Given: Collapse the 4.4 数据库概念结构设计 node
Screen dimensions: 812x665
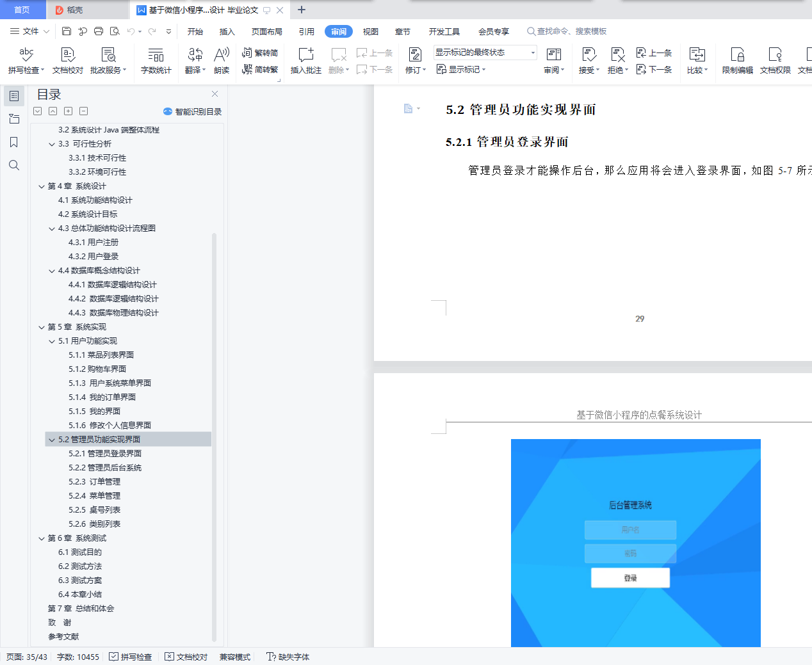Looking at the screenshot, I should pos(52,271).
